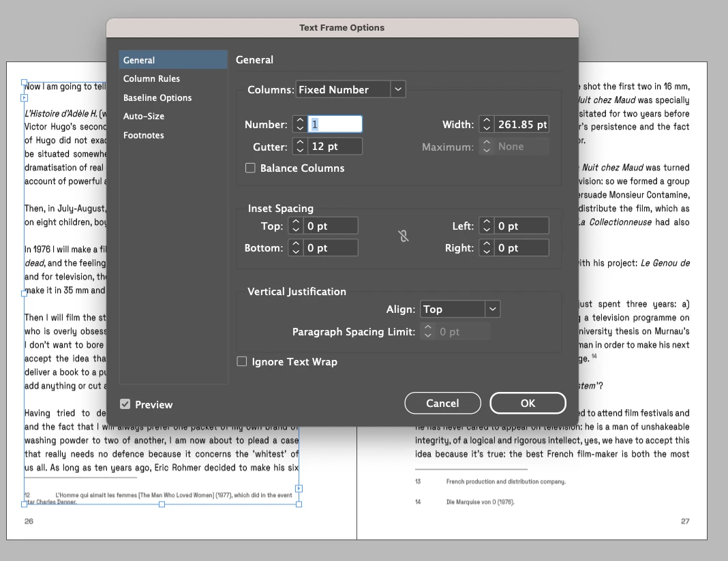Confirm with the OK button
Screen dimensions: 728x561
pyautogui.click(x=528, y=403)
